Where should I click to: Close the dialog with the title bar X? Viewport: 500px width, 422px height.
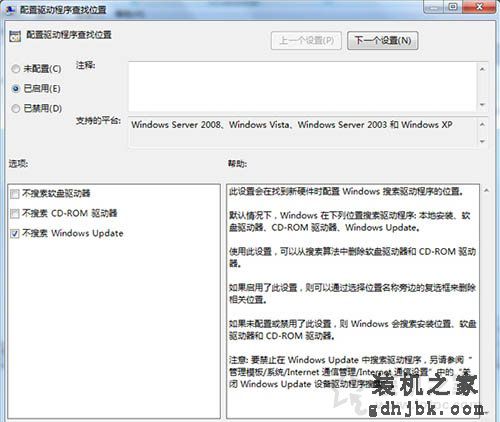(480, 7)
